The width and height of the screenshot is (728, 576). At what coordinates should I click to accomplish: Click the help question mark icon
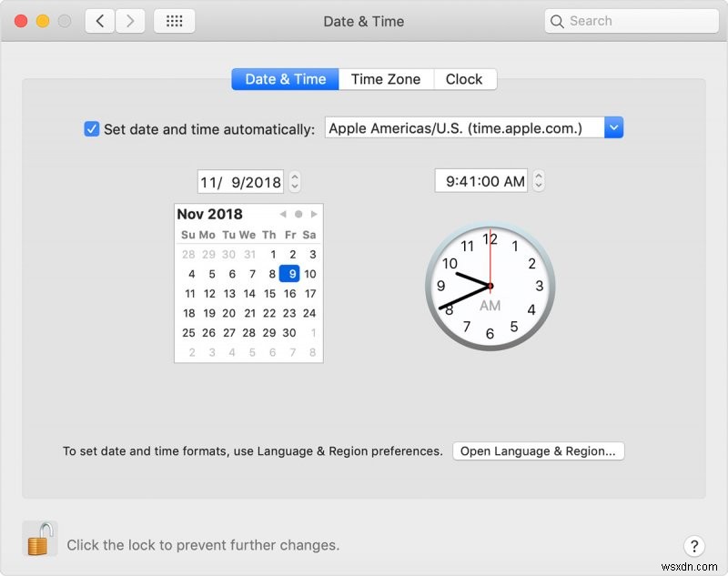tap(694, 546)
